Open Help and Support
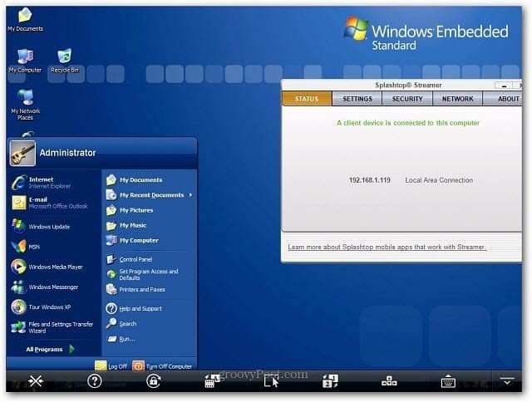The height and width of the screenshot is (402, 532). 134,308
